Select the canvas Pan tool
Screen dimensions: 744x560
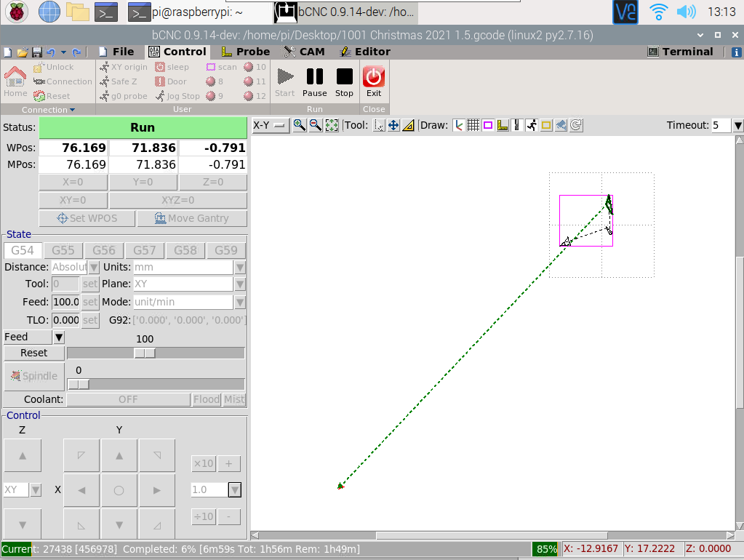coord(393,125)
